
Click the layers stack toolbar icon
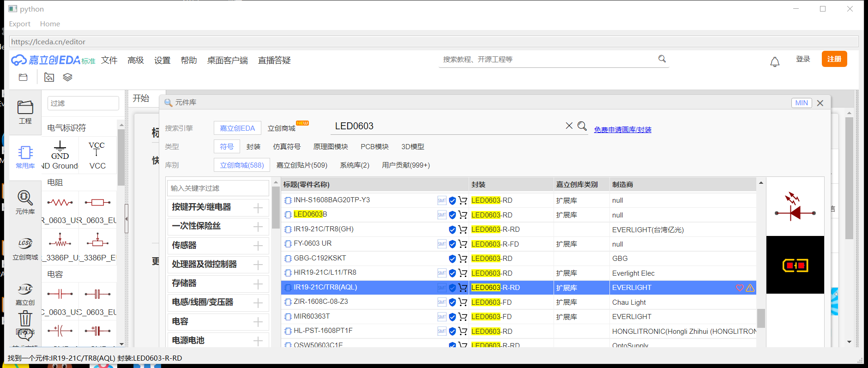pyautogui.click(x=67, y=77)
